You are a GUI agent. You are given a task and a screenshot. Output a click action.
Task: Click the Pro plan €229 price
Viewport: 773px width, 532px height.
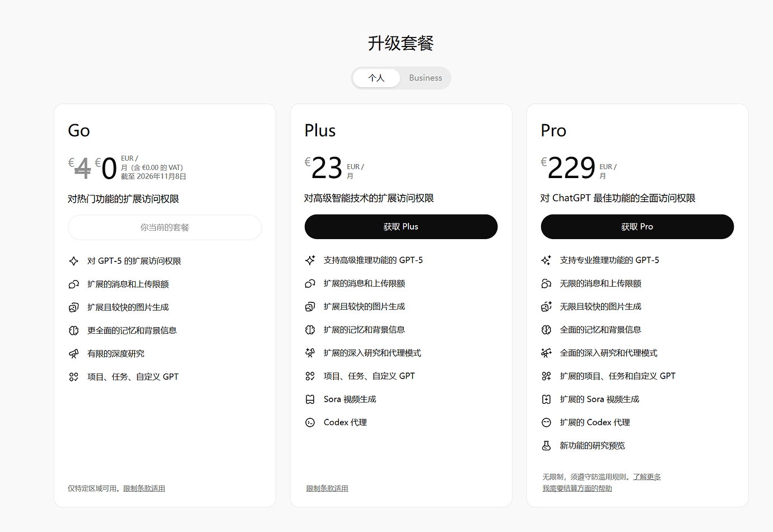(x=571, y=168)
